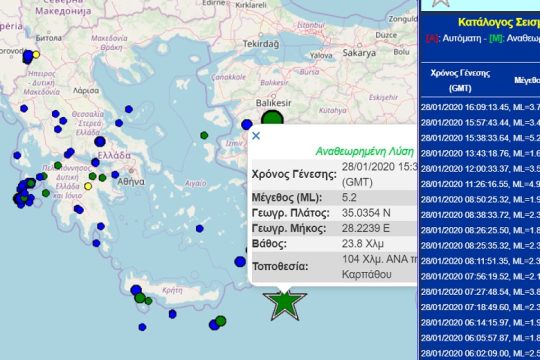
Task: Click the blue circle on the Epirus west coast
Action: [24, 109]
